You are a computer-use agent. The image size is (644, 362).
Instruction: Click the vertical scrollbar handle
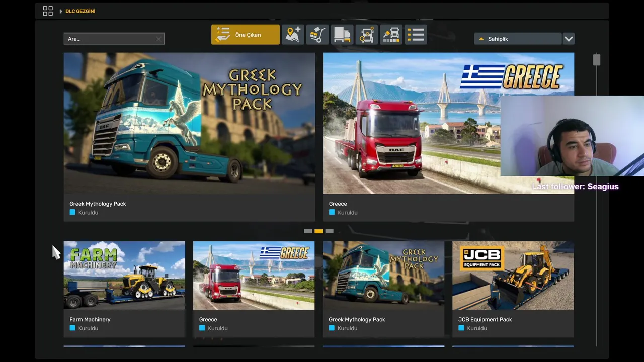(x=597, y=60)
